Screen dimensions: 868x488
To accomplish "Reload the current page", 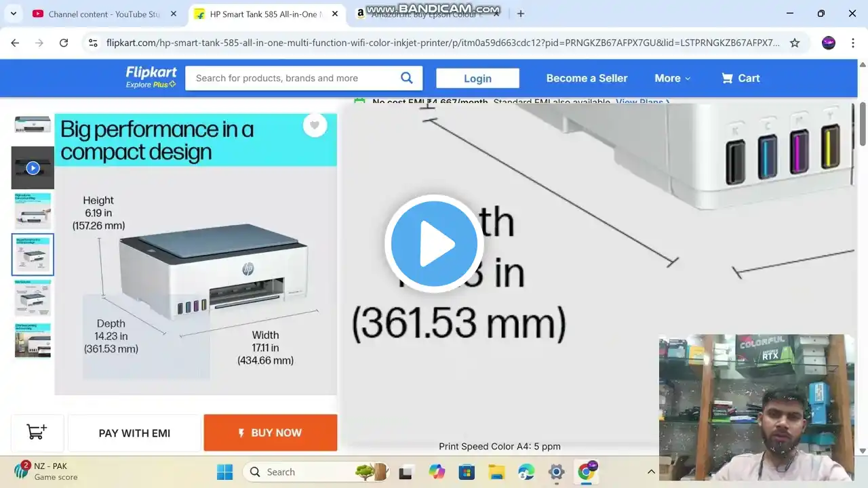I will pos(64,43).
